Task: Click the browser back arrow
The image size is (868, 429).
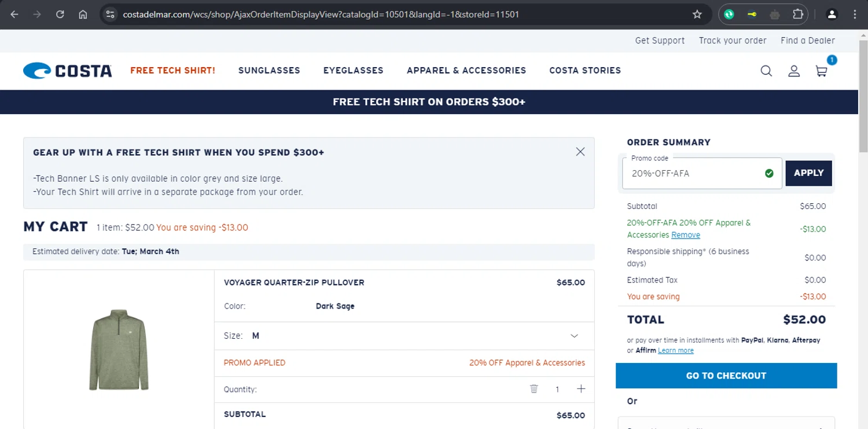Action: [x=14, y=14]
